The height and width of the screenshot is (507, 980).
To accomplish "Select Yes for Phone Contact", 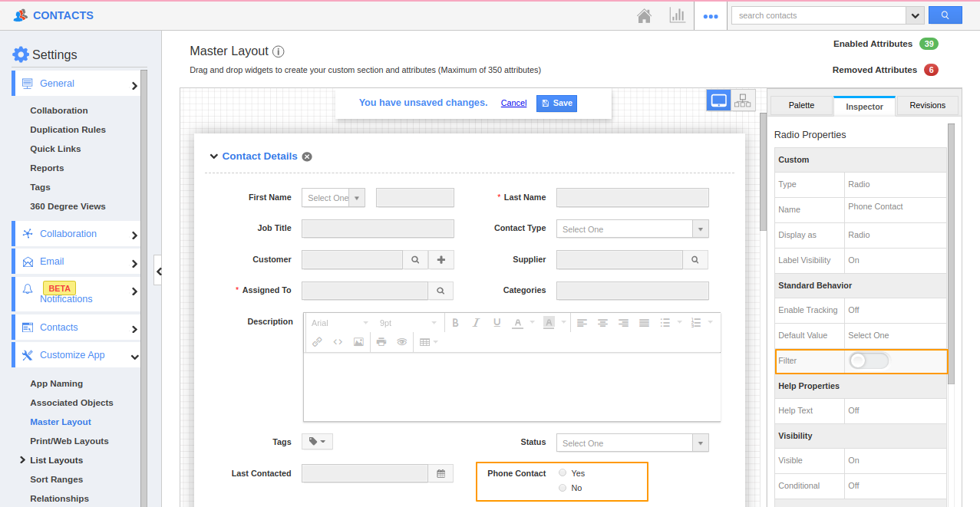I will 563,473.
